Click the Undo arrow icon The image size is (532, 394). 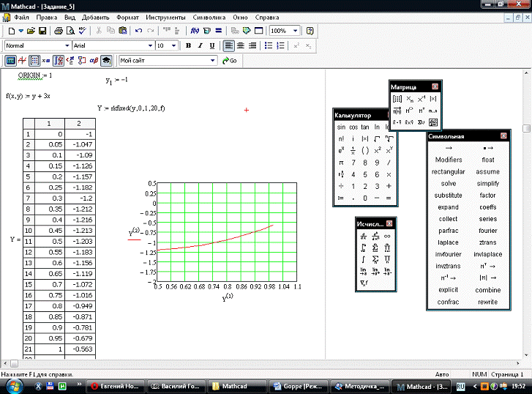tap(138, 31)
